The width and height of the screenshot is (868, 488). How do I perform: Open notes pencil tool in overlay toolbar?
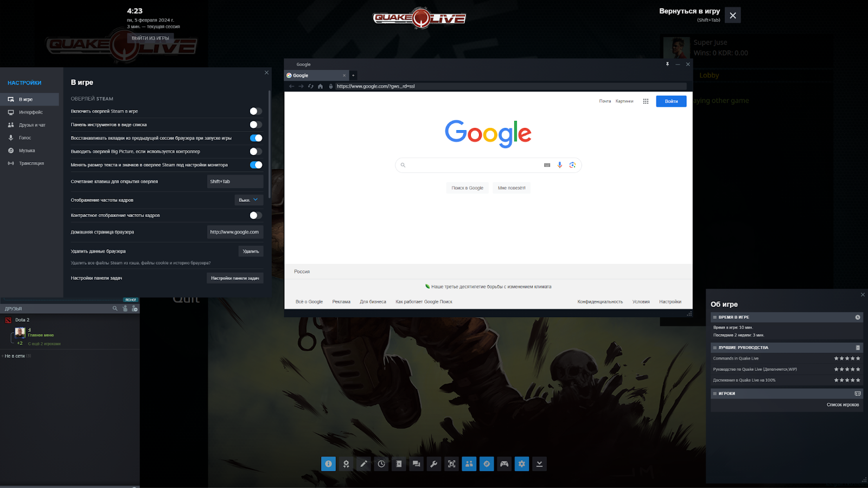point(363,464)
